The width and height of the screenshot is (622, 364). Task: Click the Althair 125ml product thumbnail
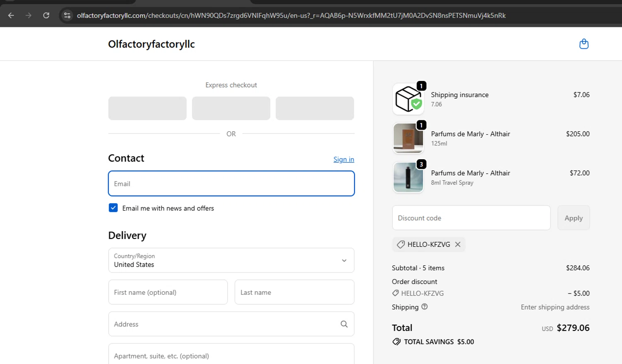[408, 138]
